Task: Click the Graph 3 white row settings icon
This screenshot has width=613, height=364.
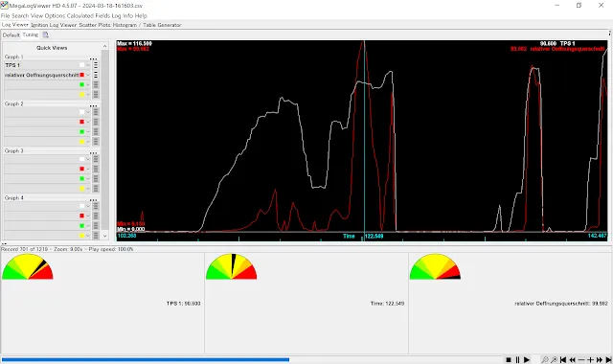Action: [x=96, y=159]
